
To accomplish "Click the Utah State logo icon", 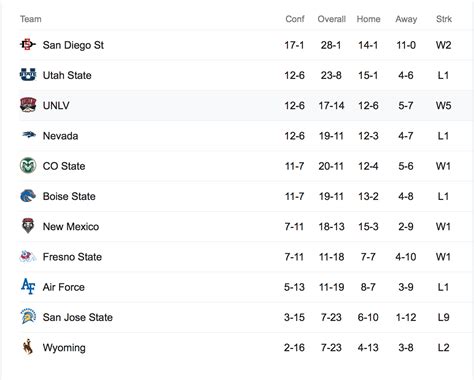I will click(28, 75).
